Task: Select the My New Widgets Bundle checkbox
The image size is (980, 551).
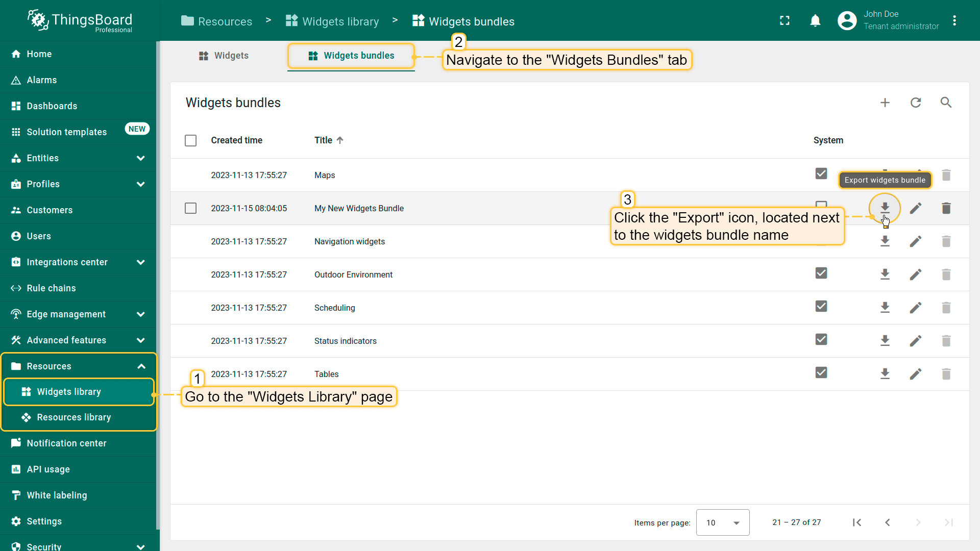Action: tap(190, 208)
